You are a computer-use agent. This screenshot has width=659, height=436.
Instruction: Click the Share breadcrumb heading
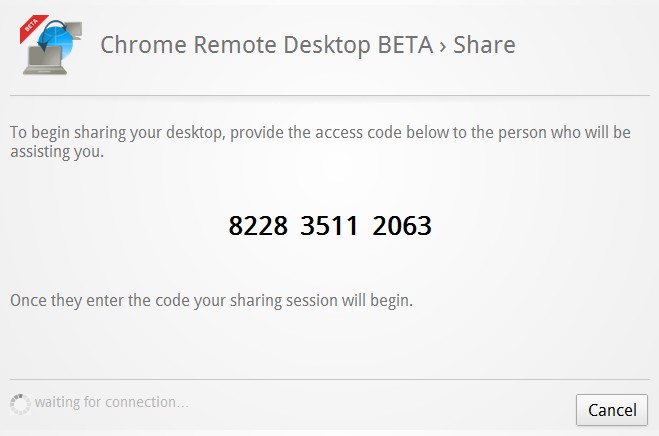coord(484,45)
